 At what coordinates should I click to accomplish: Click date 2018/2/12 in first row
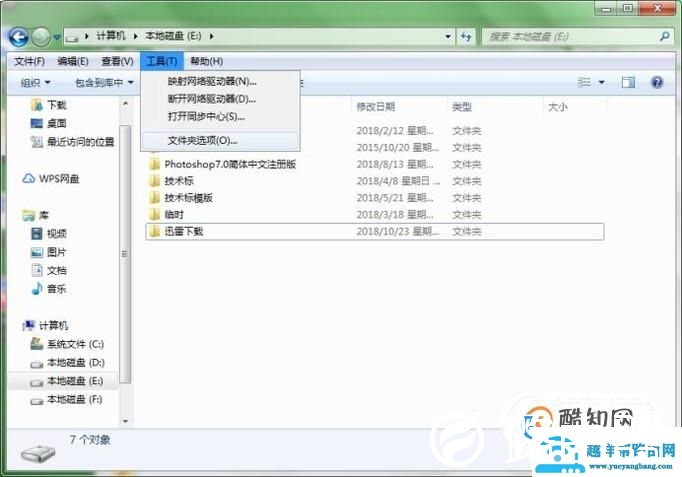coord(395,131)
